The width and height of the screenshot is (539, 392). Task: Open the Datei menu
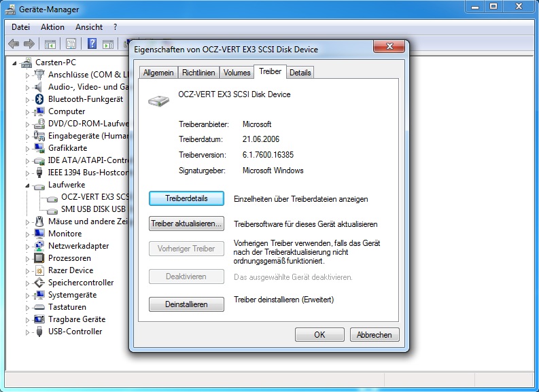20,27
